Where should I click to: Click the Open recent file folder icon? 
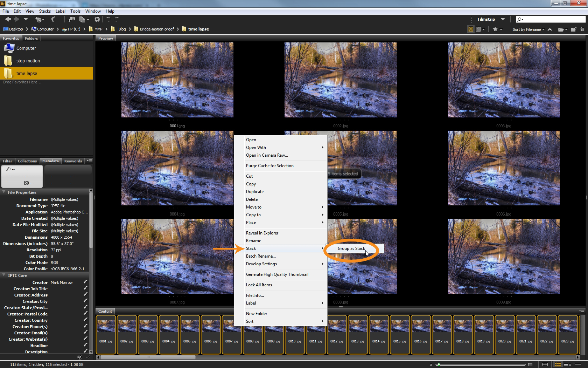(561, 29)
